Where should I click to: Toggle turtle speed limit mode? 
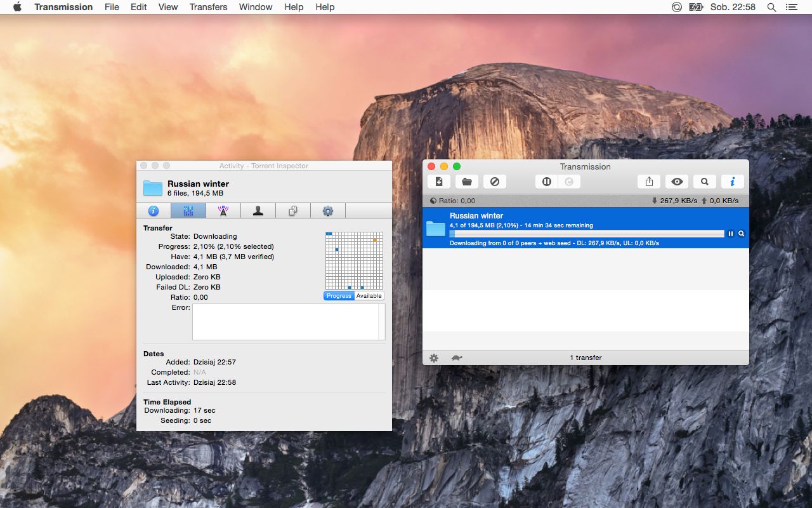coord(457,358)
